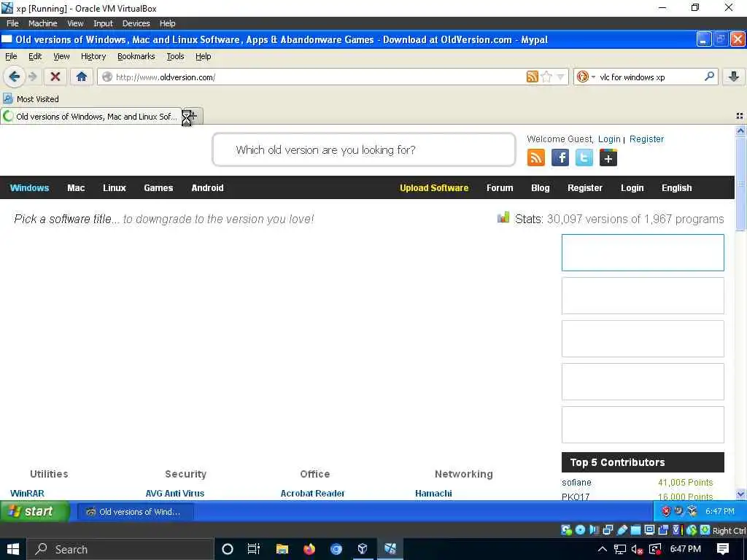The width and height of the screenshot is (747, 560).
Task: Bookmark this page with the star icon
Action: tap(546, 77)
